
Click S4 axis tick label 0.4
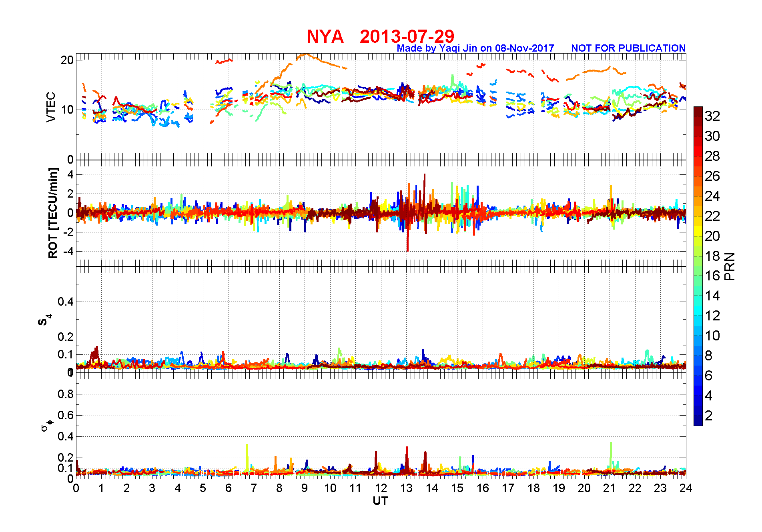coord(66,302)
